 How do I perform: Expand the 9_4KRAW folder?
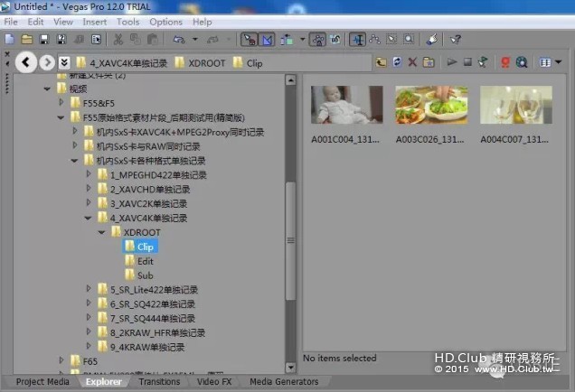point(89,345)
